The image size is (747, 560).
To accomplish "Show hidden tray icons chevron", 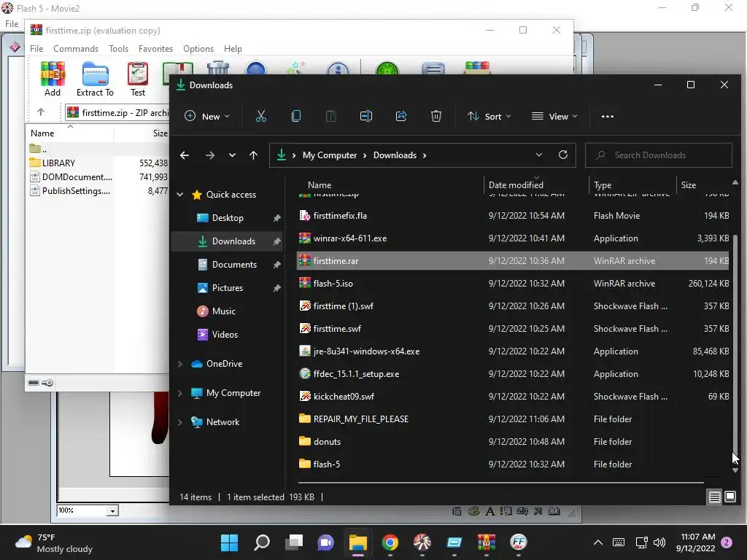I will point(598,542).
